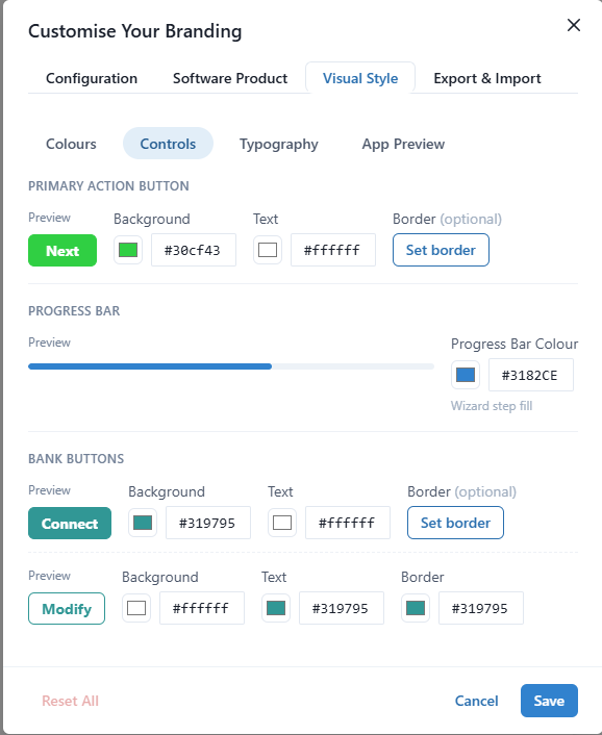This screenshot has height=735, width=602.
Task: Open the Colours sub-tab
Action: coord(71,143)
